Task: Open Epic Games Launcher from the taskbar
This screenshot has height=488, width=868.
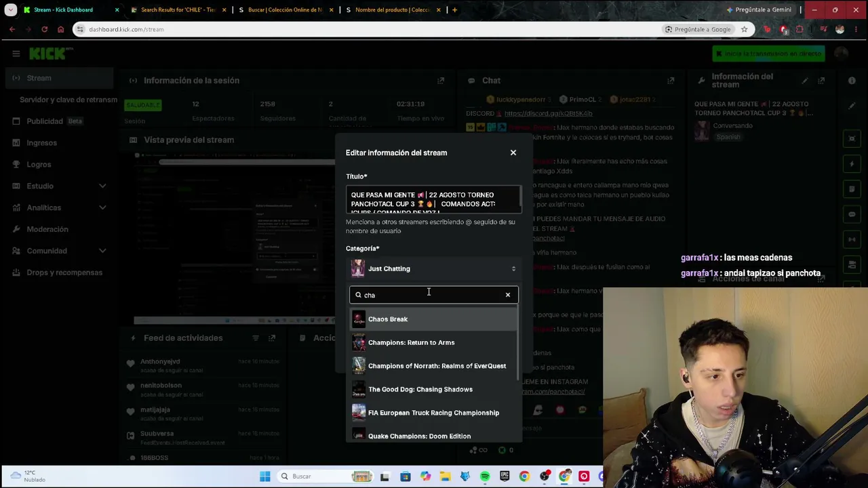Action: pos(505,476)
